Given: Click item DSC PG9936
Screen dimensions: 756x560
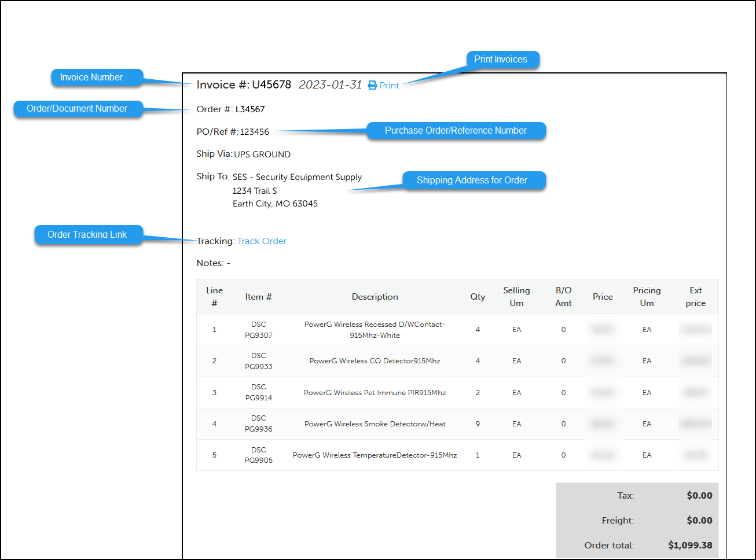Looking at the screenshot, I should (x=259, y=423).
